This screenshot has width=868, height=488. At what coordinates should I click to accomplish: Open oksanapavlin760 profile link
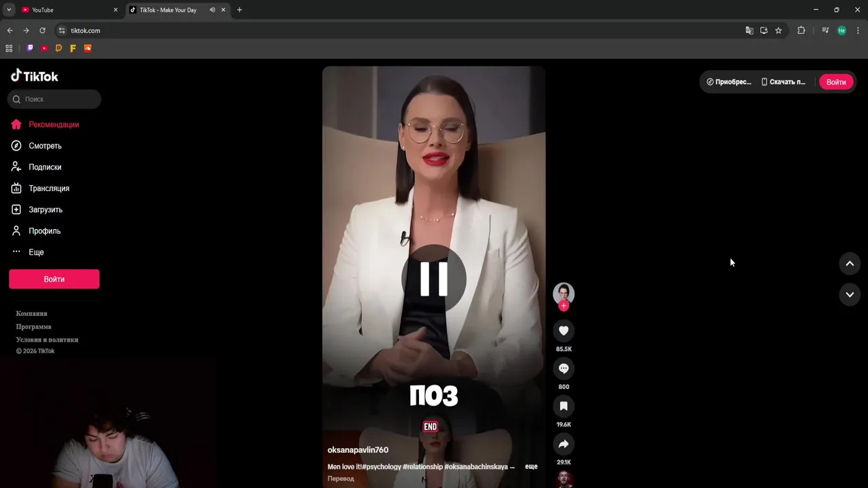358,450
